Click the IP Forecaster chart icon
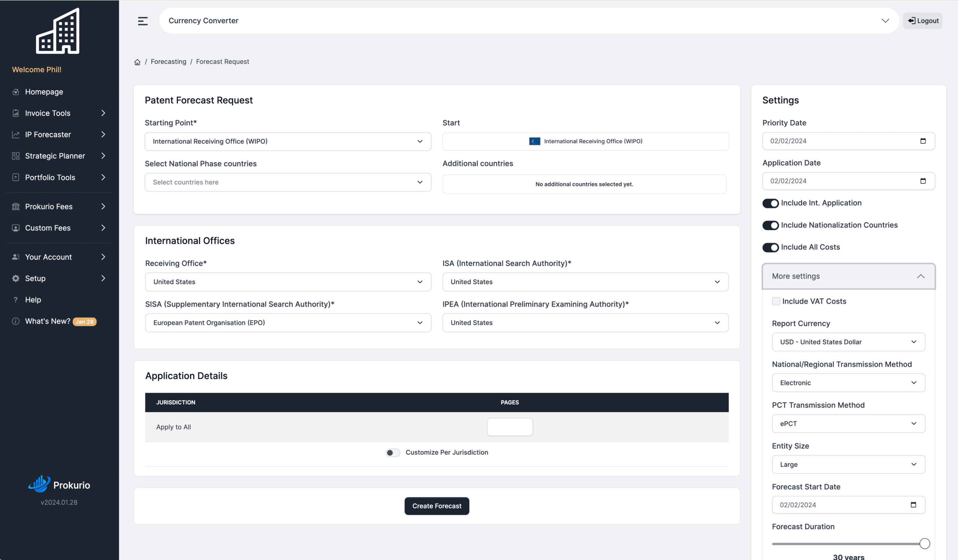Screen dimensions: 958x560 [16, 135]
